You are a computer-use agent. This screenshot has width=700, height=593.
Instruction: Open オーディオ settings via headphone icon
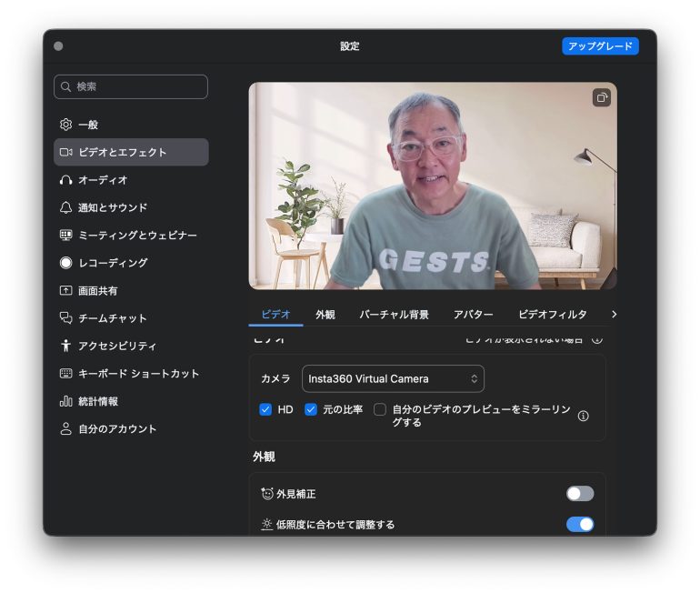tap(65, 180)
